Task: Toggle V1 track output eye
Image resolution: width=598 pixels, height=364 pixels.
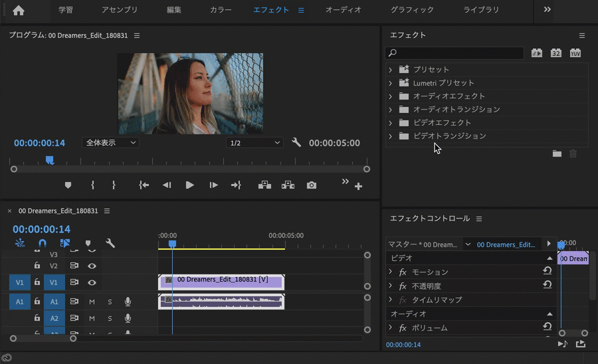Action: pyautogui.click(x=92, y=282)
